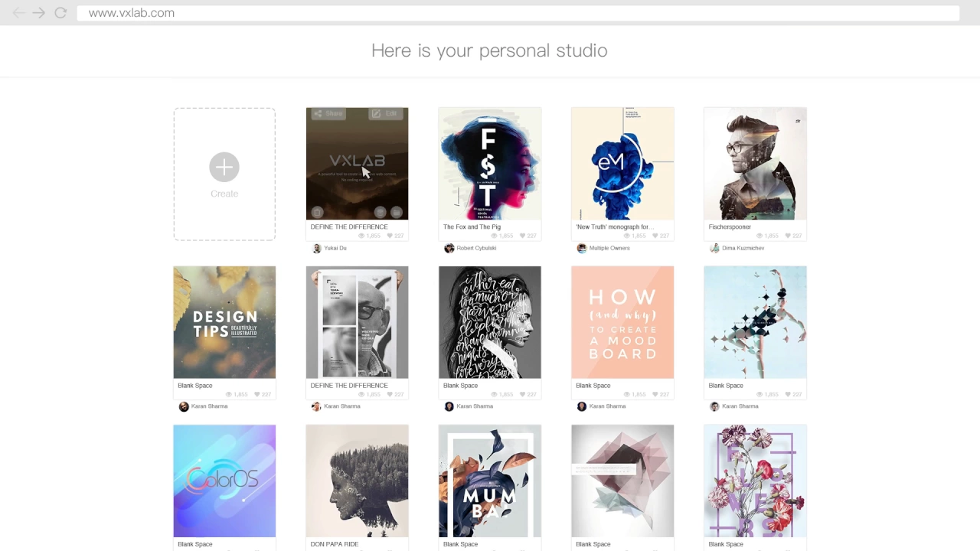Go back with browser back arrow
This screenshot has width=980, height=551.
click(19, 13)
